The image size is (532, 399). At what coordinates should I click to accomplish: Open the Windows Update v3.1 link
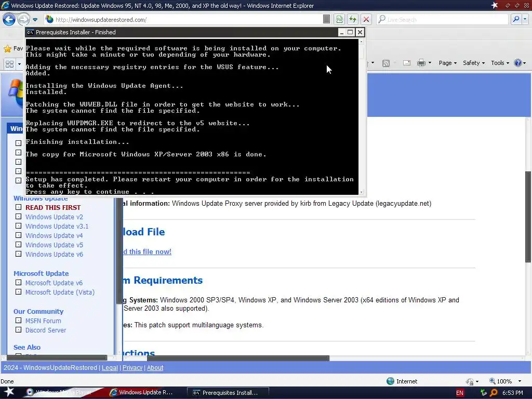pos(57,227)
